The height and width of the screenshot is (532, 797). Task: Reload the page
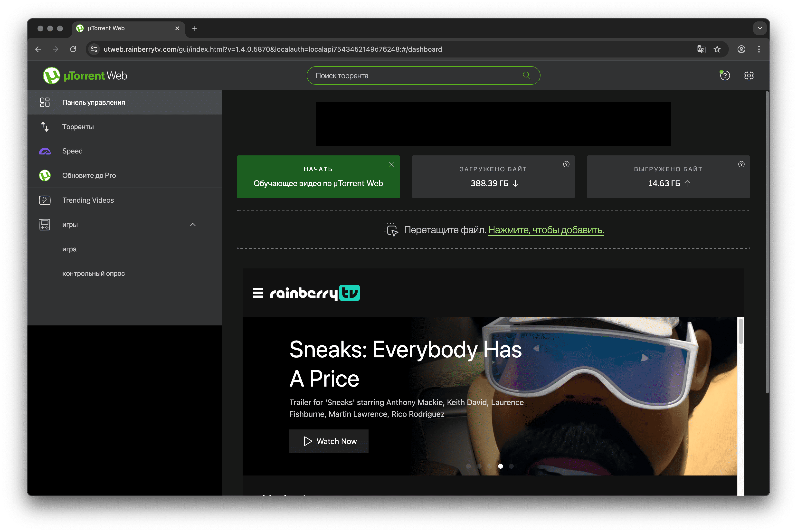coord(73,49)
